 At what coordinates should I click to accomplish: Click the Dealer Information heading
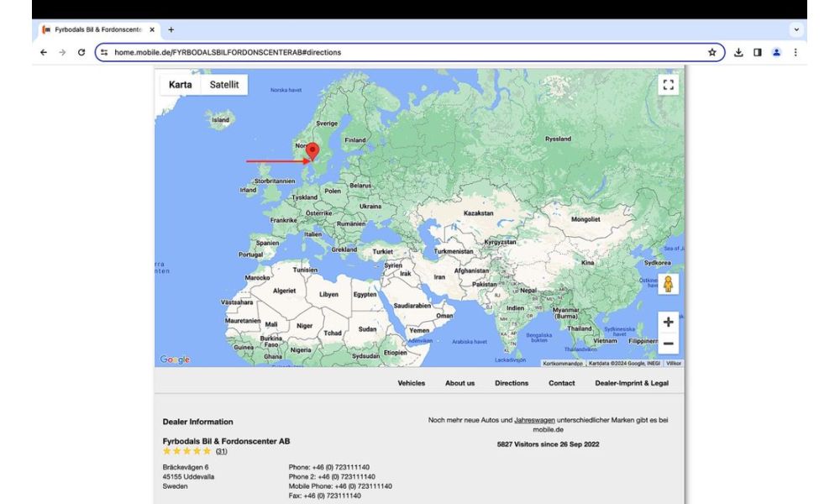point(197,422)
